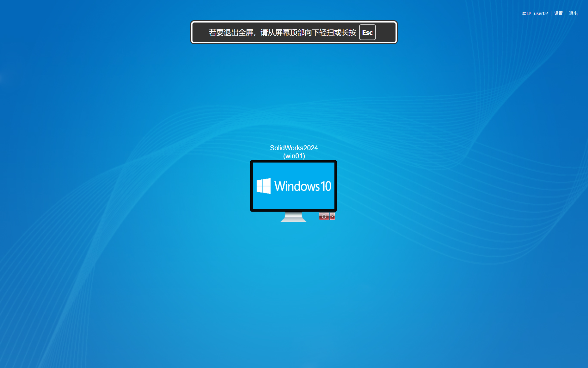Click the Esc key icon
This screenshot has width=588, height=368.
pyautogui.click(x=367, y=33)
